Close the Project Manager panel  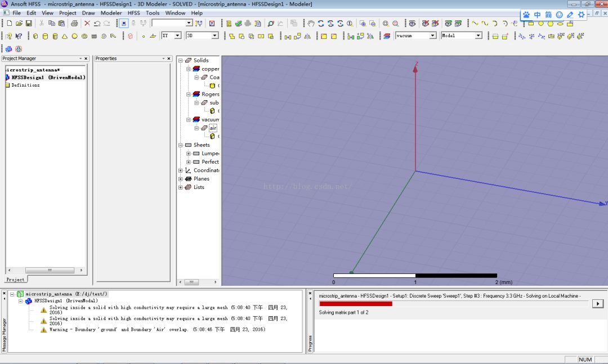[x=86, y=59]
